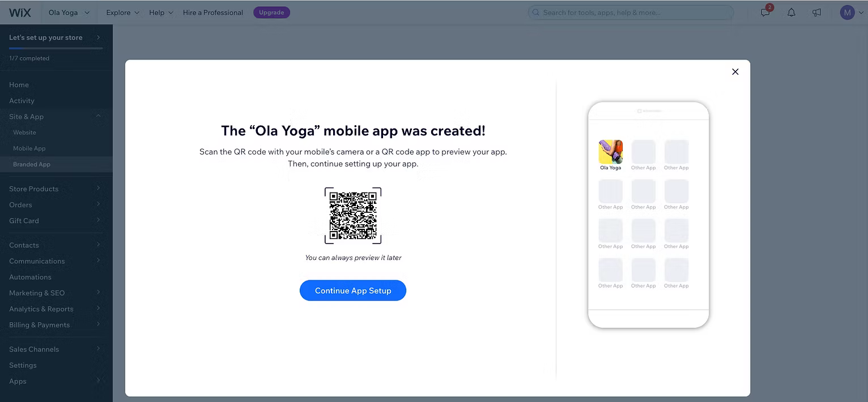The height and width of the screenshot is (402, 868).
Task: Open the notifications bell
Action: (x=792, y=12)
